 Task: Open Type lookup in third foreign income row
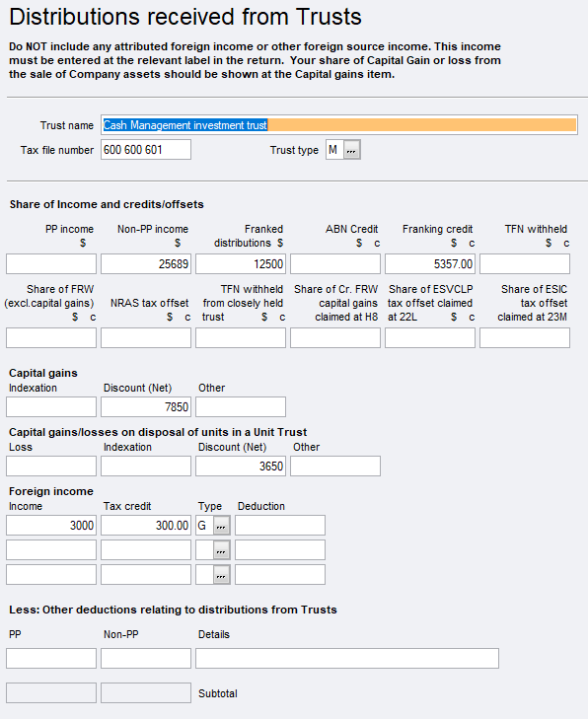coord(221,575)
